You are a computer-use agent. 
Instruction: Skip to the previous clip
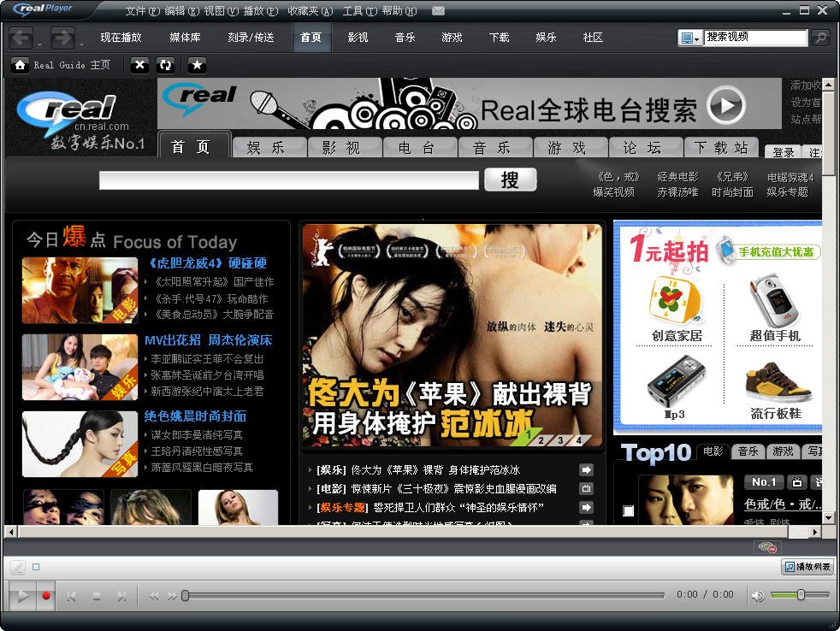(71, 596)
